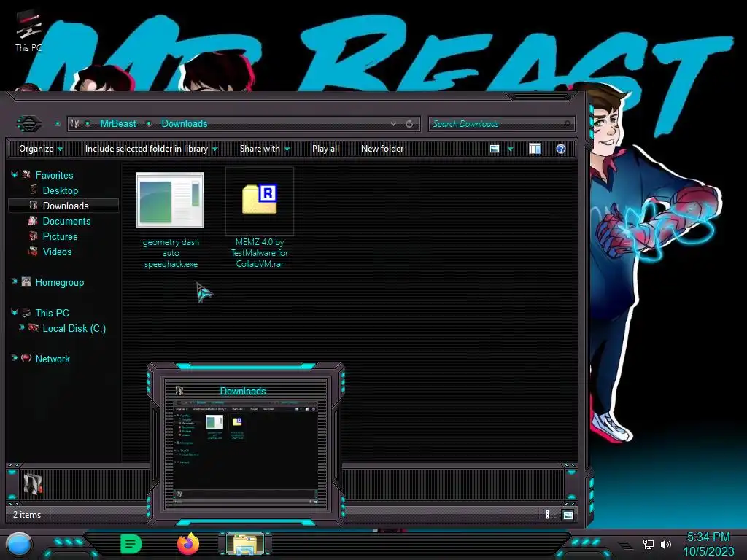The image size is (747, 560).
Task: Open Organize dropdown arrow
Action: (60, 149)
